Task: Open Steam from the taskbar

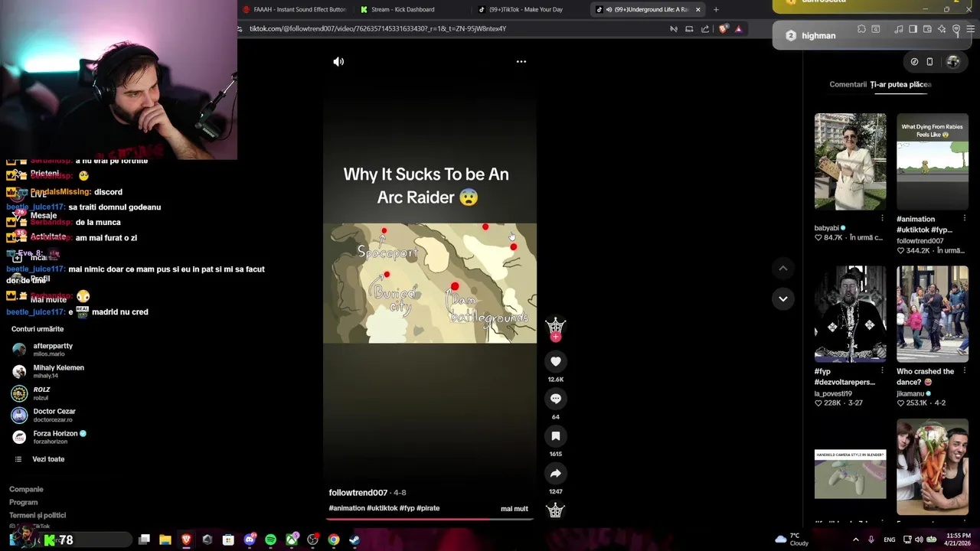Action: (x=354, y=540)
